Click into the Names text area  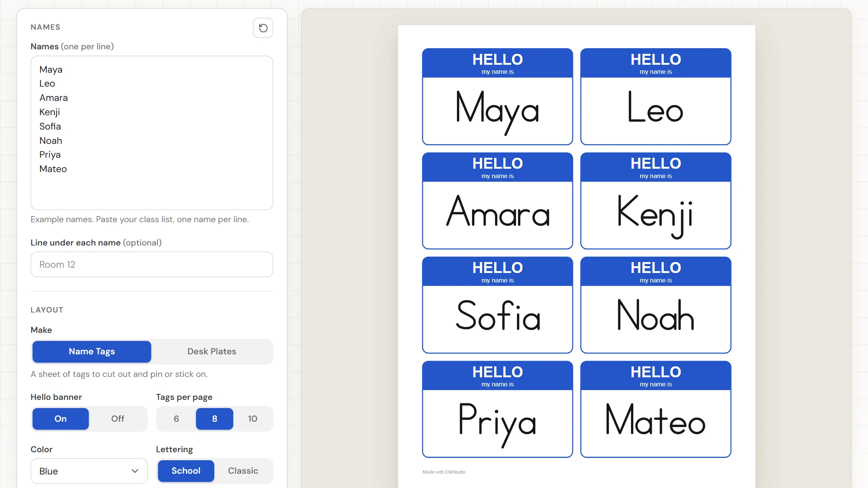click(152, 133)
